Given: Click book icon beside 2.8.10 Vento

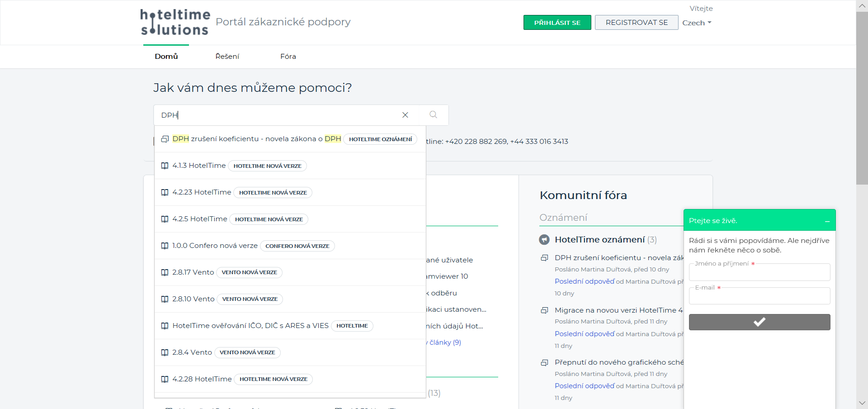Looking at the screenshot, I should pos(165,299).
